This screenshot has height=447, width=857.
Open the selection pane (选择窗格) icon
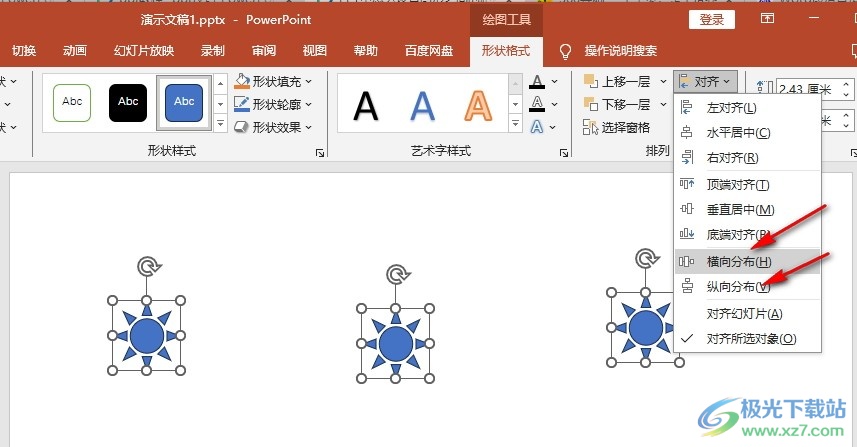(590, 127)
